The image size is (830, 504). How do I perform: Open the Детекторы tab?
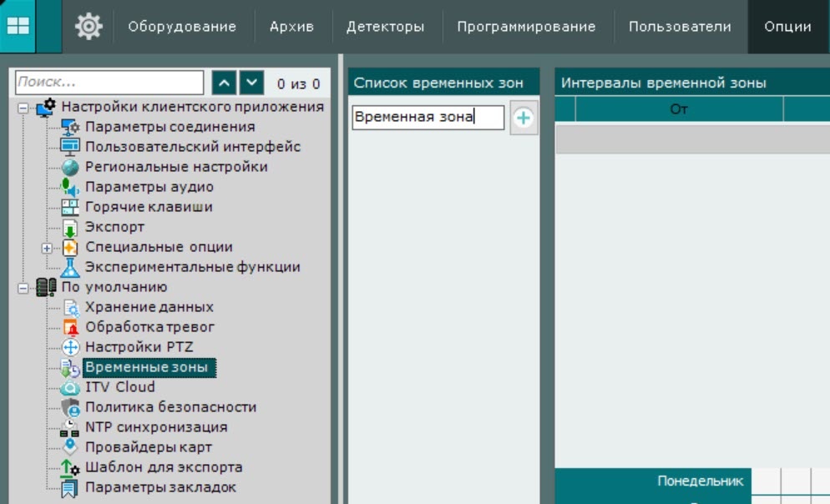(385, 27)
